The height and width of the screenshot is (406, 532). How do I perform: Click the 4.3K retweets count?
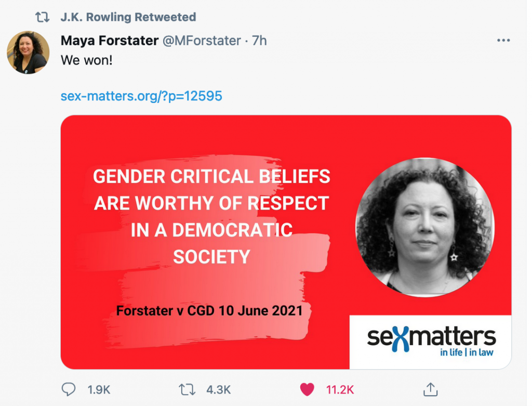pyautogui.click(x=219, y=390)
